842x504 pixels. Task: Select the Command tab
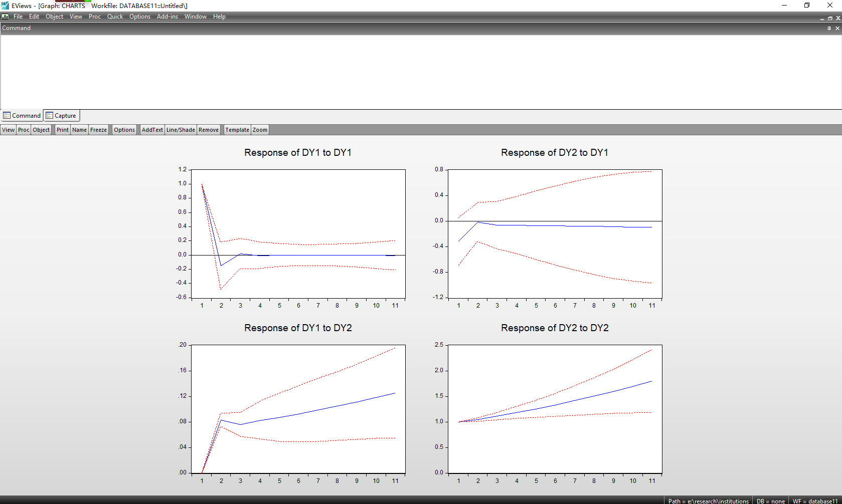[22, 116]
